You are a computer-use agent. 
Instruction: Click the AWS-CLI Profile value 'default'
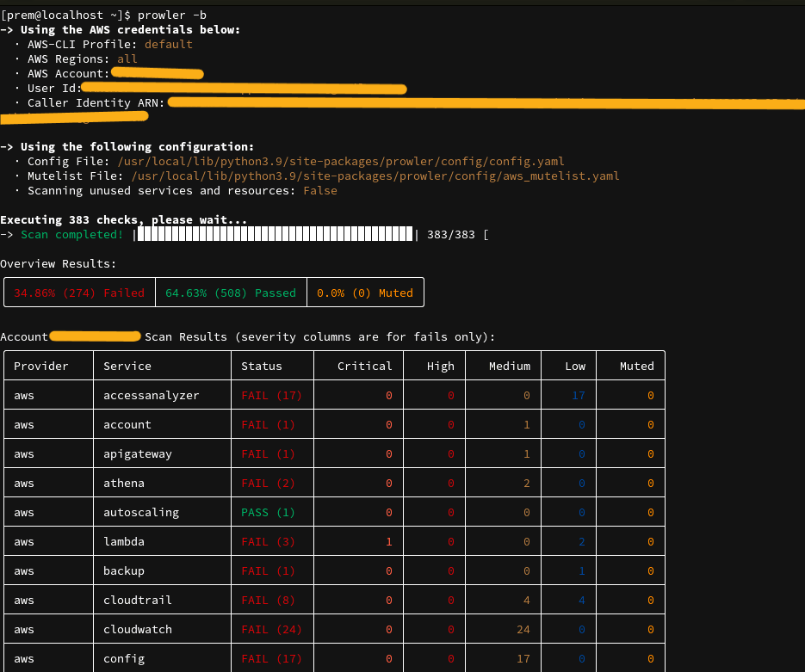point(169,44)
